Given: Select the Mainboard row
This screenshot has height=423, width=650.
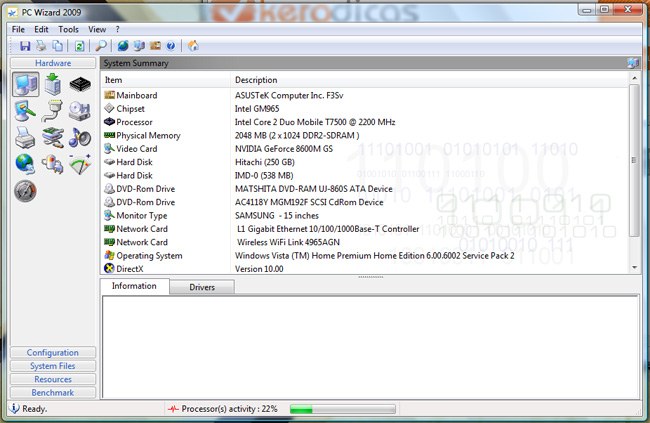Looking at the screenshot, I should pos(365,95).
